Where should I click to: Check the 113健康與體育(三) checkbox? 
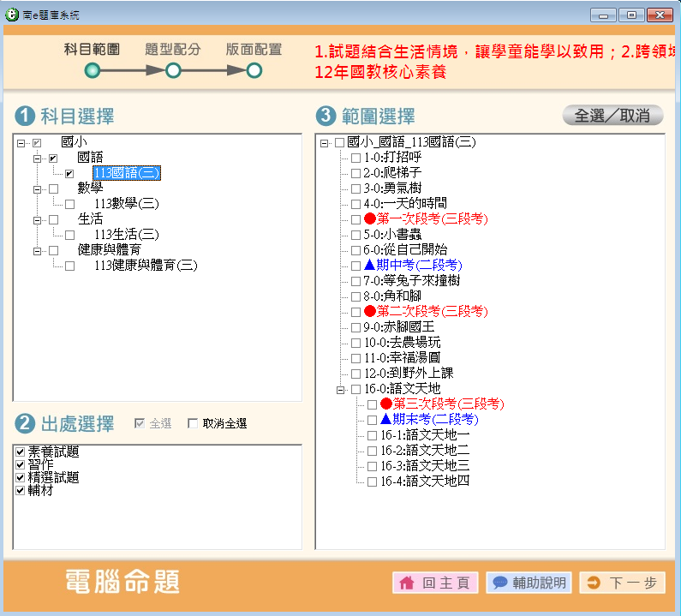69,266
